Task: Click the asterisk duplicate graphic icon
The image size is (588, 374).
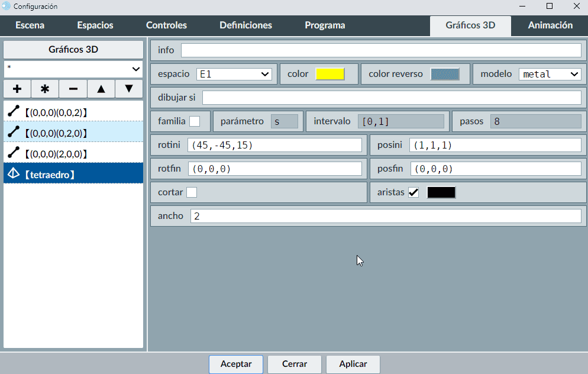Action: tap(45, 89)
